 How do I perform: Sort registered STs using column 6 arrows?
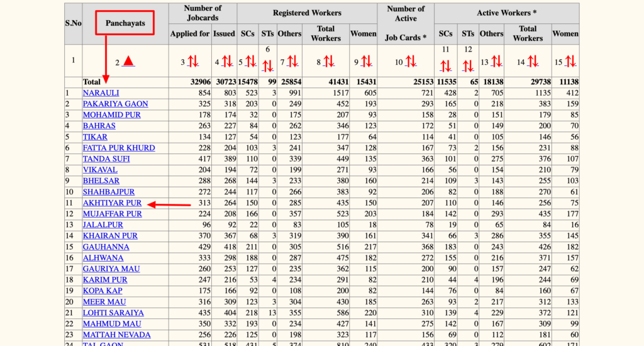(x=268, y=65)
